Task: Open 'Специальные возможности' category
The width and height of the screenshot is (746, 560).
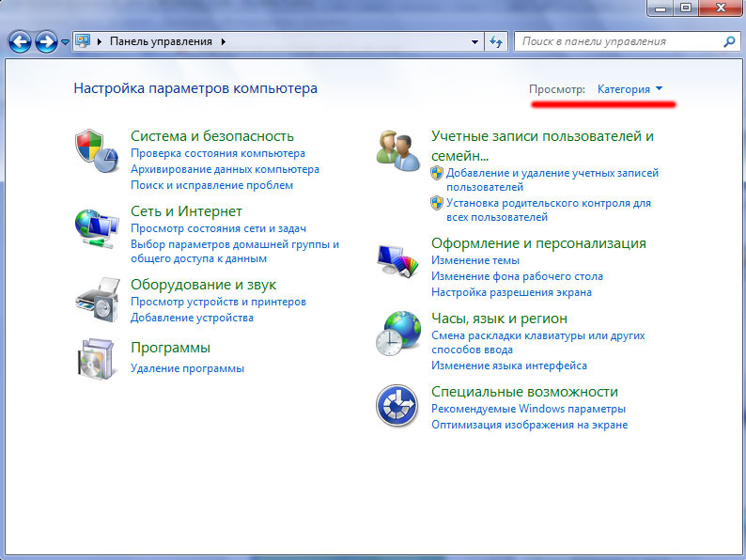Action: [524, 392]
